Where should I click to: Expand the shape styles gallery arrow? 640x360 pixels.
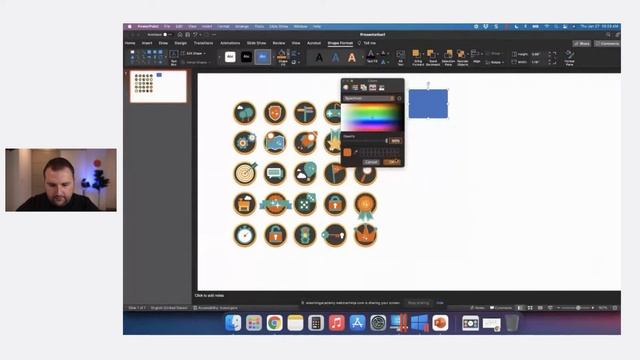[x=273, y=57]
